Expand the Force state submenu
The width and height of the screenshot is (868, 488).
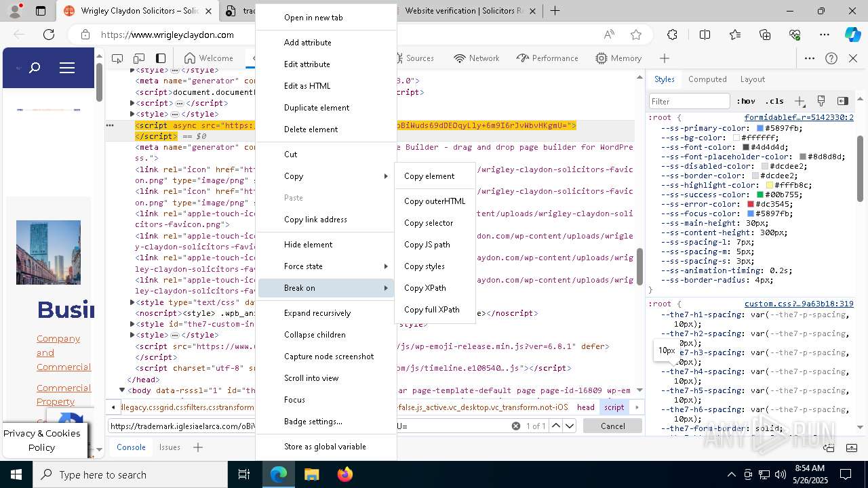pyautogui.click(x=325, y=266)
